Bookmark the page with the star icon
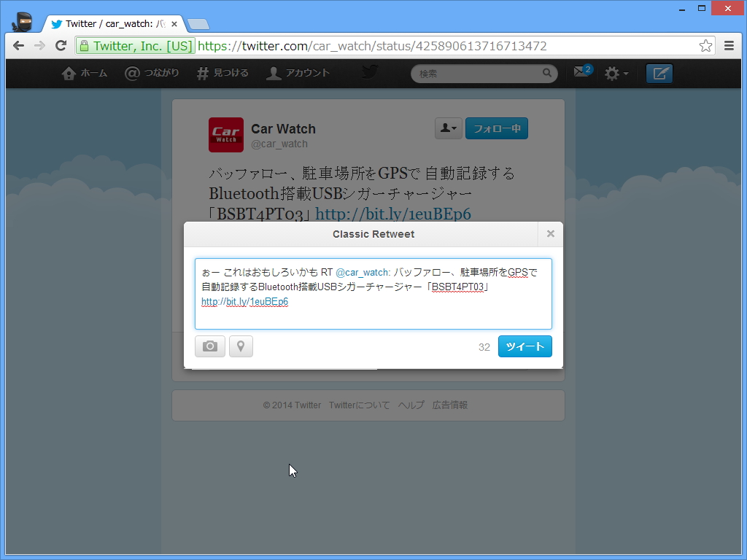747x560 pixels. pyautogui.click(x=705, y=44)
